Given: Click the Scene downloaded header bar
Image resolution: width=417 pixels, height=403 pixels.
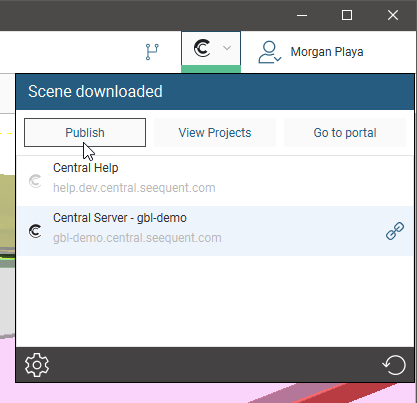Looking at the screenshot, I should [215, 92].
